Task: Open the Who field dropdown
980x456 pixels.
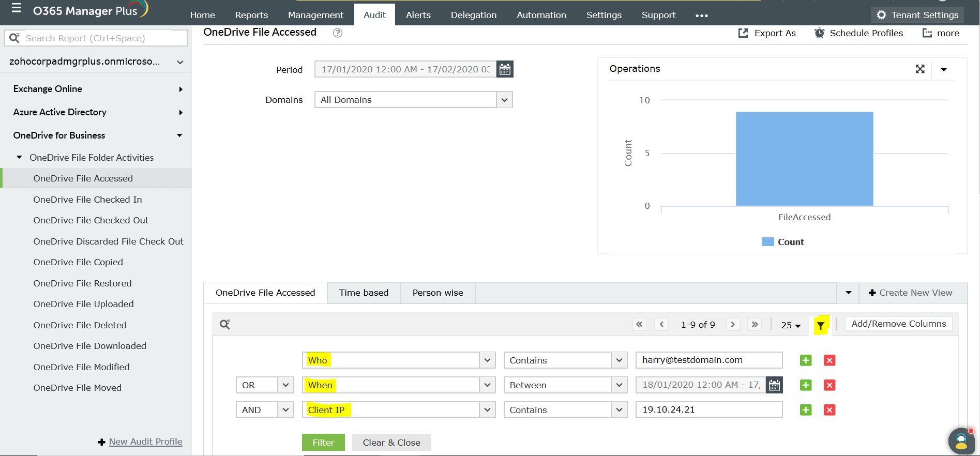Action: (x=487, y=360)
